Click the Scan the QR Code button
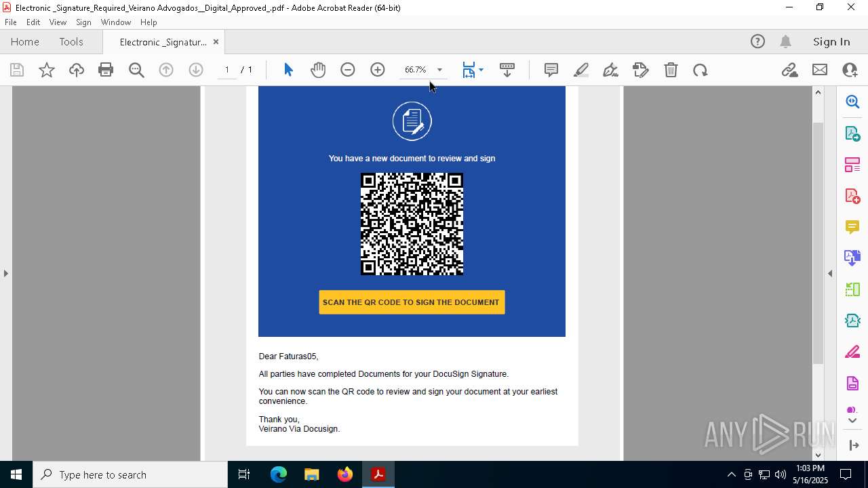 point(412,302)
